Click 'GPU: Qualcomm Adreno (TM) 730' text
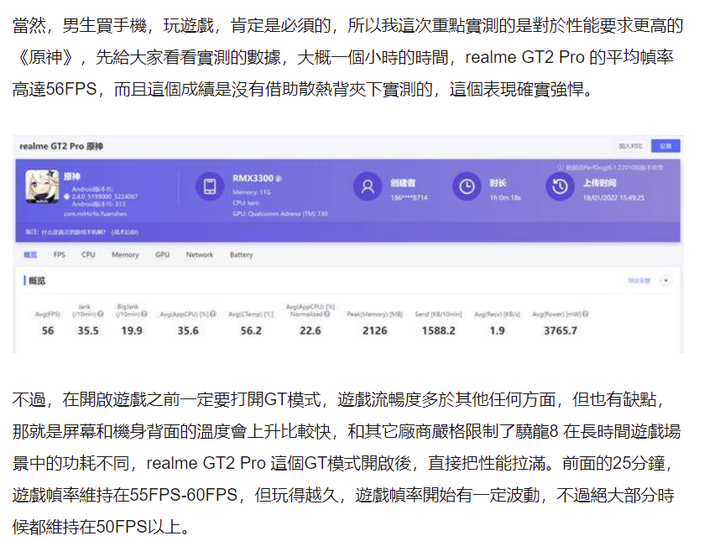720x541 pixels. (x=280, y=214)
